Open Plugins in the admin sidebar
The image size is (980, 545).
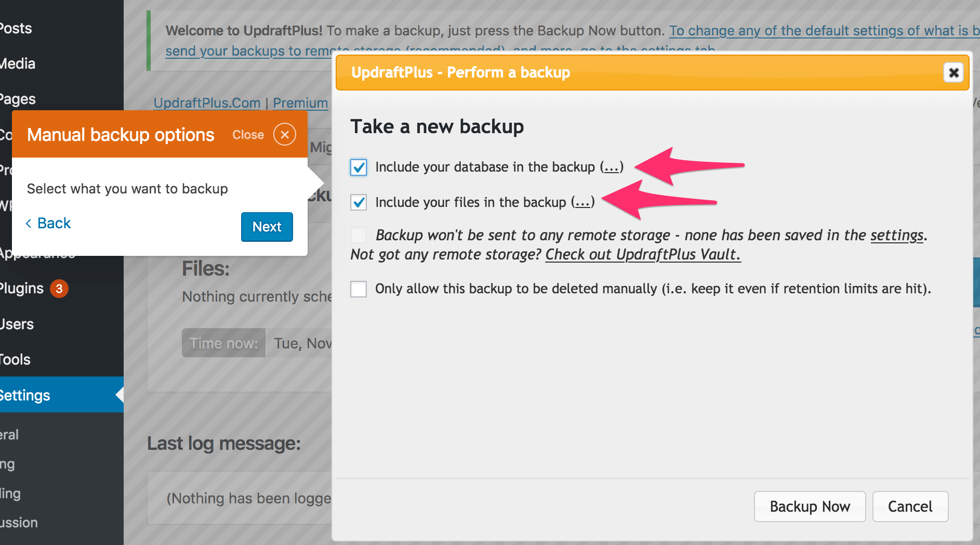pyautogui.click(x=22, y=288)
